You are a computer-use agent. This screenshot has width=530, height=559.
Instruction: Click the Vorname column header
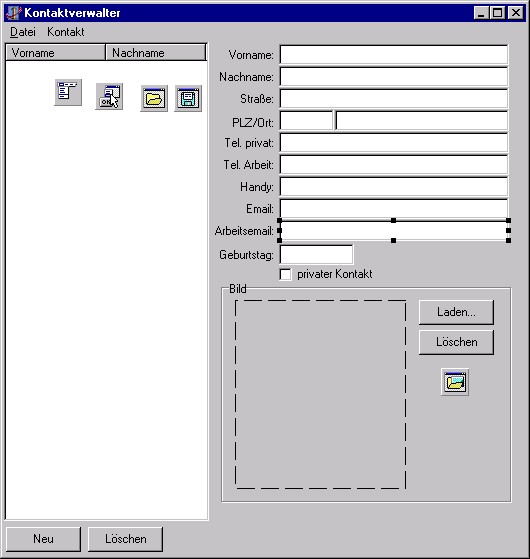click(56, 53)
